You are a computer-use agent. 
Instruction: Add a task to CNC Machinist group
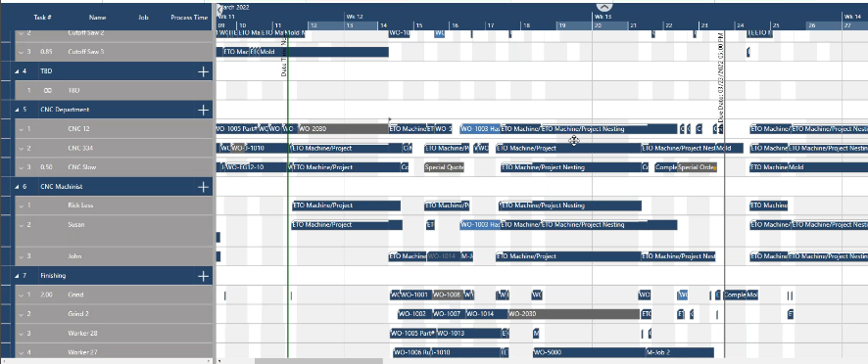[203, 187]
